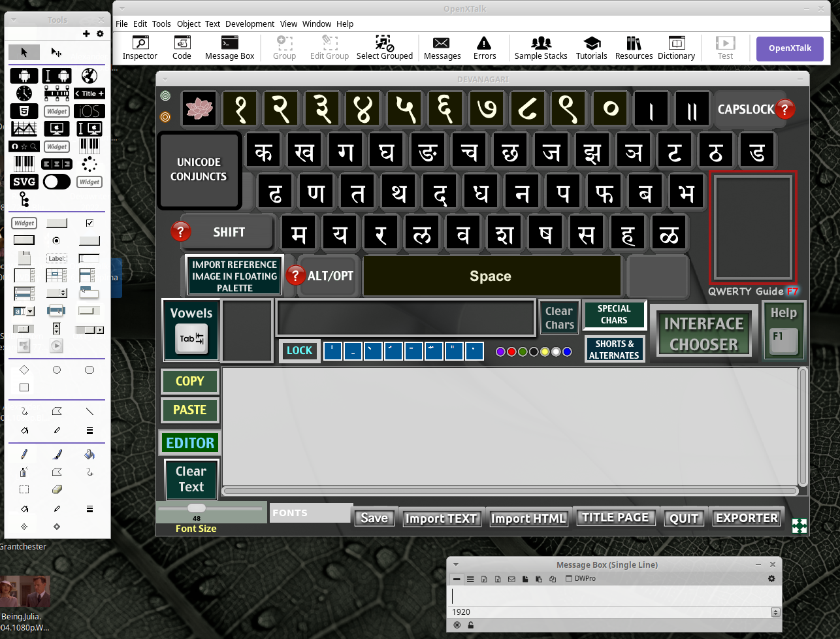
Task: Open the Message Box toolbar icon
Action: (229, 48)
